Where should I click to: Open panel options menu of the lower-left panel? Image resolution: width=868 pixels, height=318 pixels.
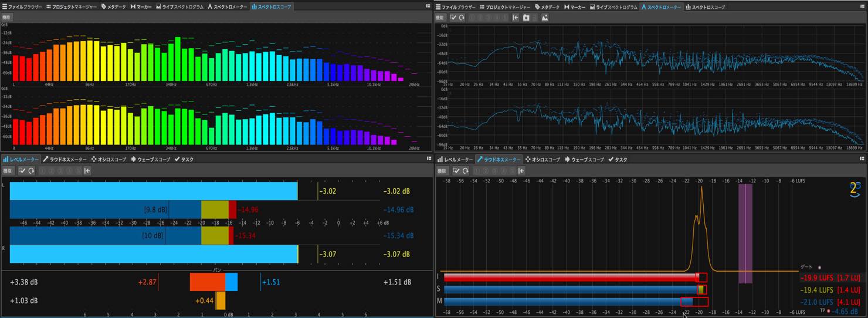point(428,158)
